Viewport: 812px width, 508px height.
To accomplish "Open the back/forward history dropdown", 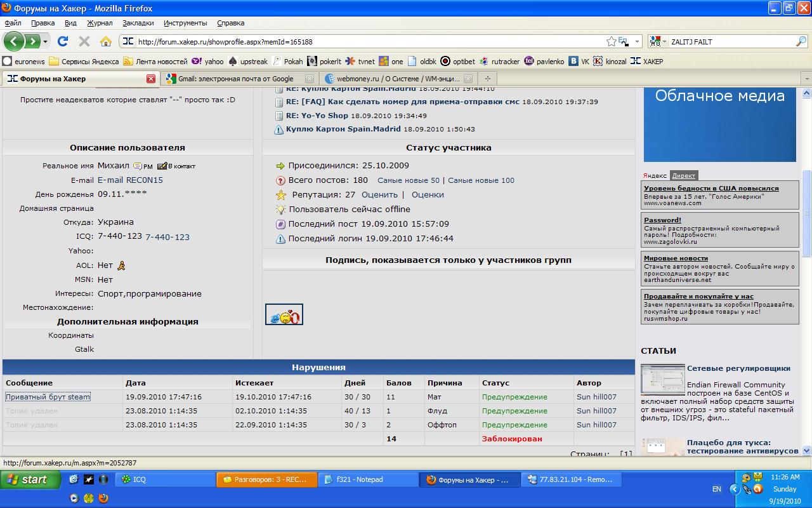I will point(46,42).
